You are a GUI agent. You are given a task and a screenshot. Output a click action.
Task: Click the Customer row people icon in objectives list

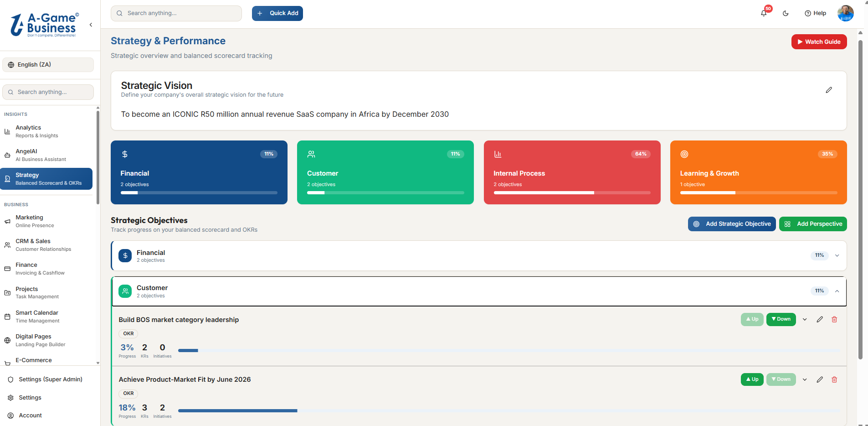click(x=125, y=291)
